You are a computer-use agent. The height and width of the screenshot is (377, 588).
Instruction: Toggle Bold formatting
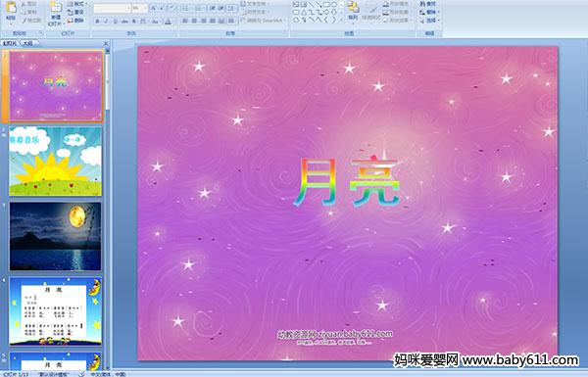tap(97, 22)
